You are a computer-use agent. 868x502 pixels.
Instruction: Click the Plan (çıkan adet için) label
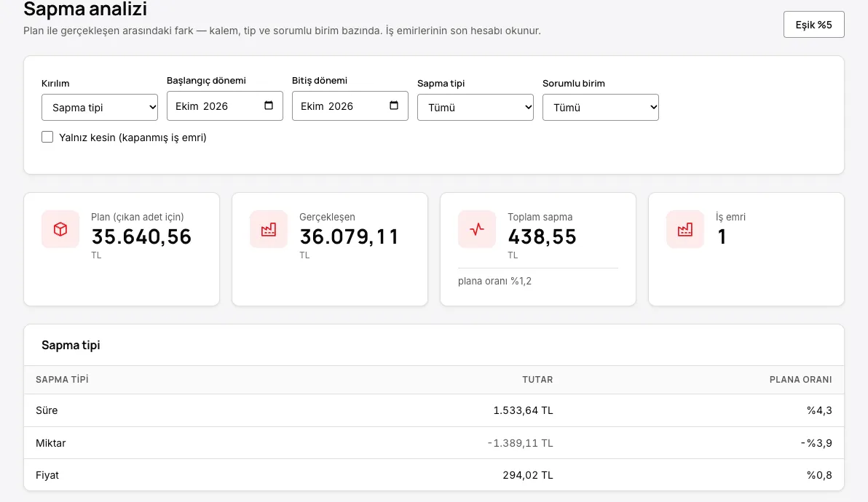(x=138, y=217)
